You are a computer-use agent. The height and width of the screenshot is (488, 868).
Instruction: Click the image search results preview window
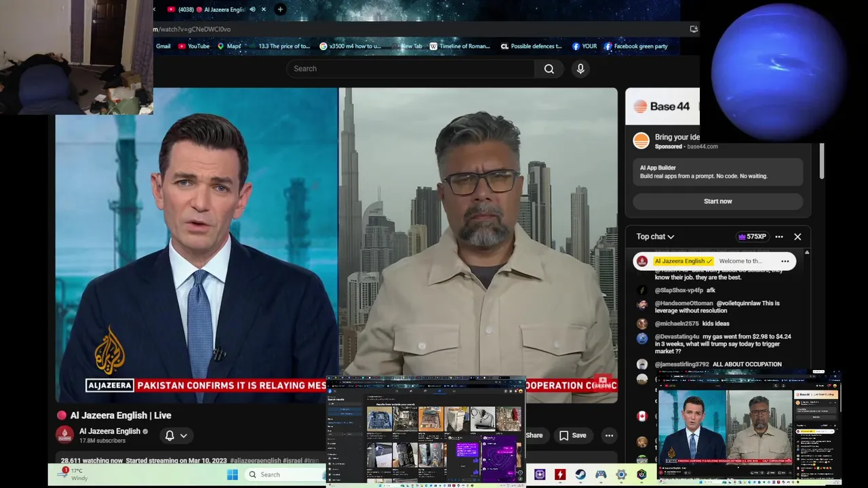point(427,432)
